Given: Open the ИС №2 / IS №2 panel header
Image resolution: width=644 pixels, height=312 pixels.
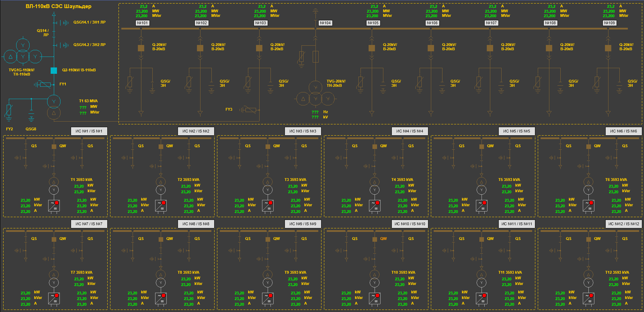Looking at the screenshot, I should pos(196,131).
